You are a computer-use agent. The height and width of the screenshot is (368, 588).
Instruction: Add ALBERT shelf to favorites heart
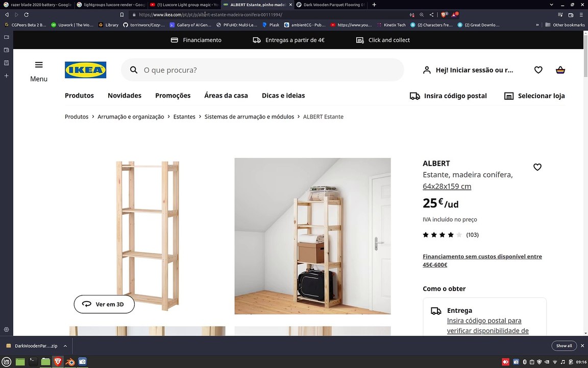pos(537,167)
